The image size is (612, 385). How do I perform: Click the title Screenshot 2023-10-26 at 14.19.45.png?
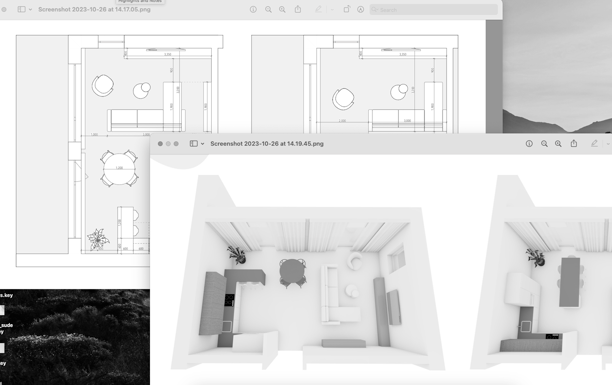tap(267, 144)
